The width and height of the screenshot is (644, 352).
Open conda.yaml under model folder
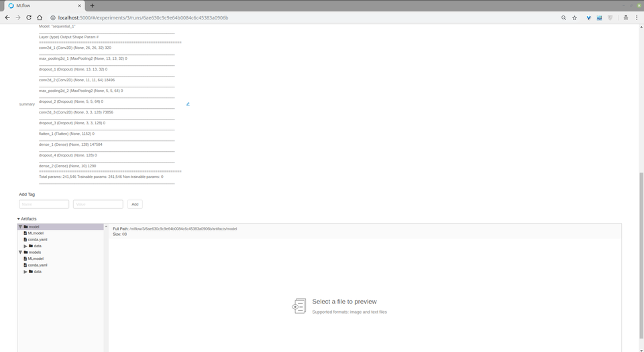point(37,239)
